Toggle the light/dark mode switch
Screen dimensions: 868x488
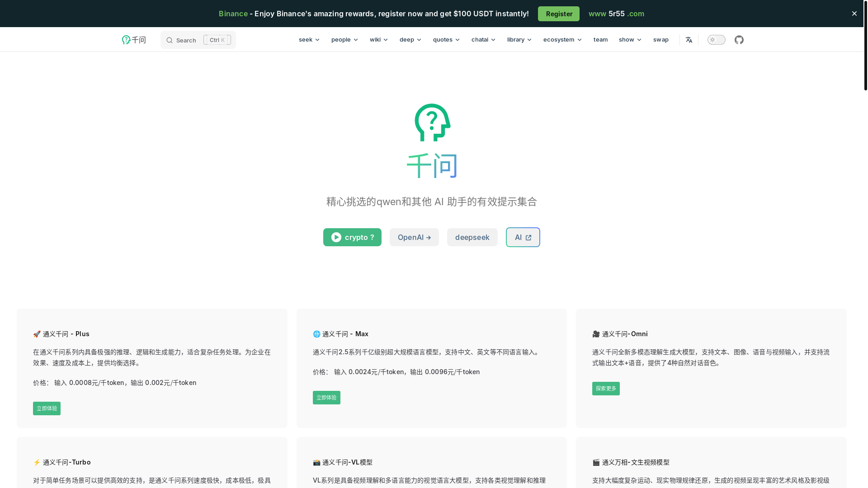(x=717, y=40)
